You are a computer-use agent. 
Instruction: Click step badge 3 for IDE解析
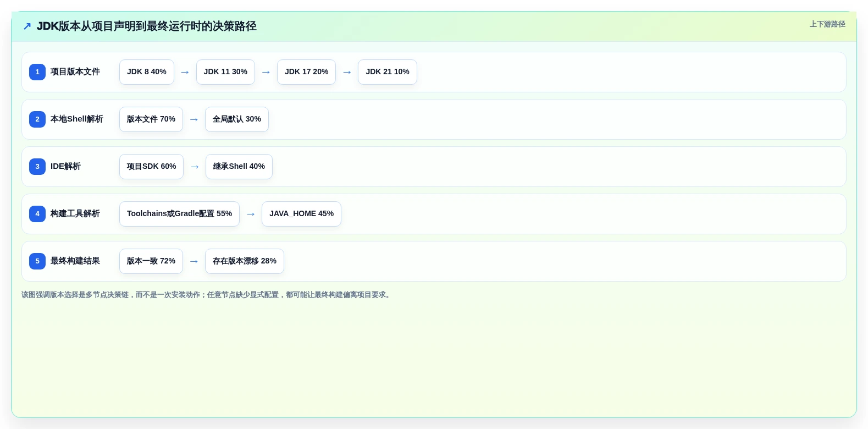click(37, 167)
